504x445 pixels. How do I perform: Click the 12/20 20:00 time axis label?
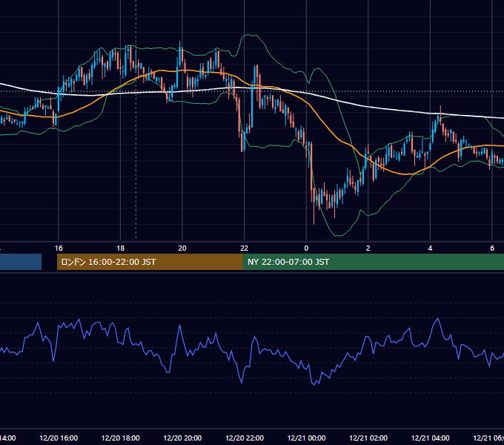182,438
